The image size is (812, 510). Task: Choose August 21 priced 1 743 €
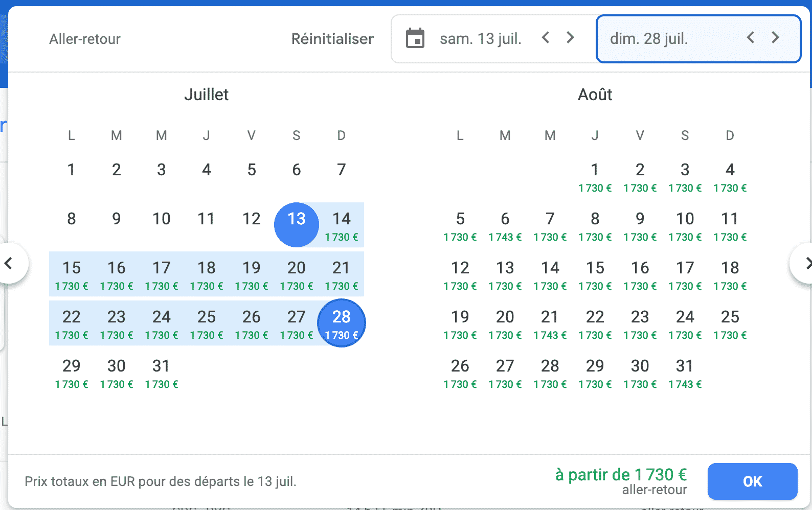(x=550, y=324)
